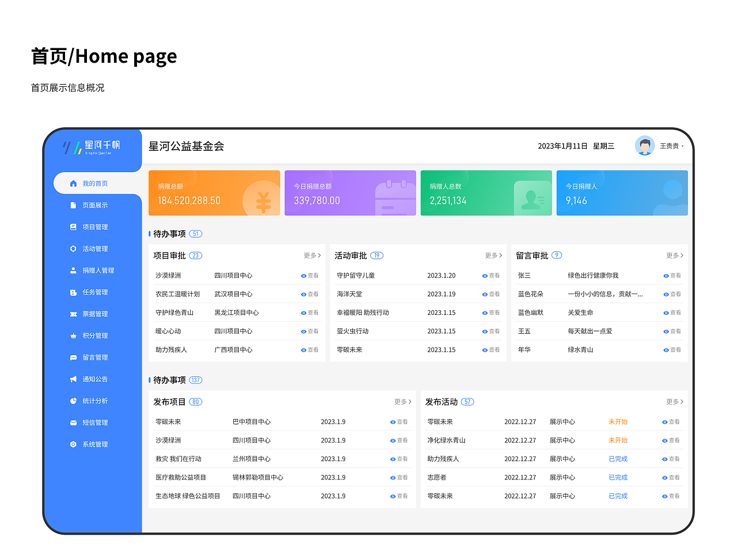Viewport: 737px width, 560px height.
Task: View the 救灾 我们在行动 project row
Action: pyautogui.click(x=282, y=459)
